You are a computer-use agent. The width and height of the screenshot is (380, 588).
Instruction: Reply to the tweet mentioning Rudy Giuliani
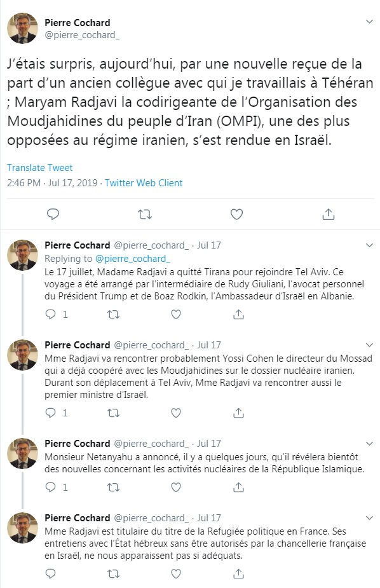[51, 314]
